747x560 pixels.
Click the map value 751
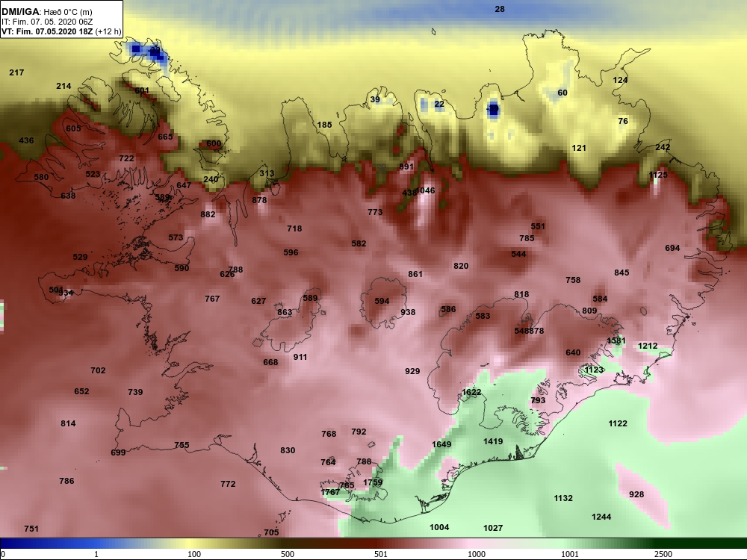coord(31,529)
